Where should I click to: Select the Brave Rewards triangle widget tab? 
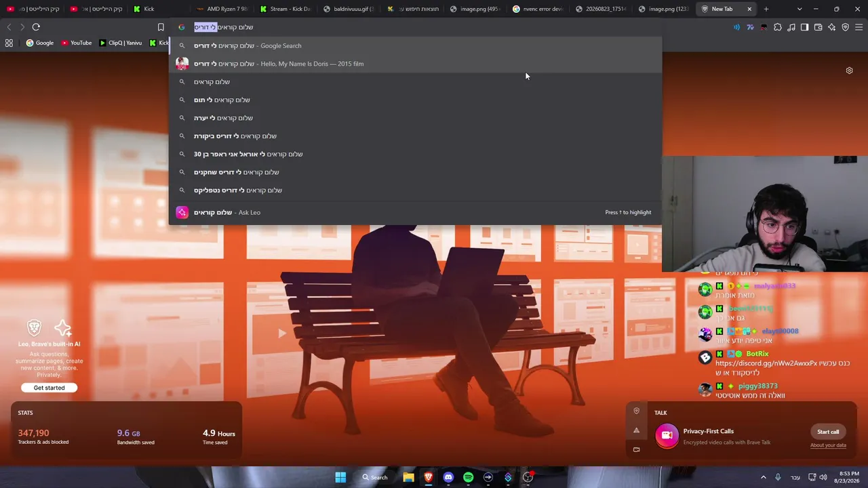tap(636, 430)
